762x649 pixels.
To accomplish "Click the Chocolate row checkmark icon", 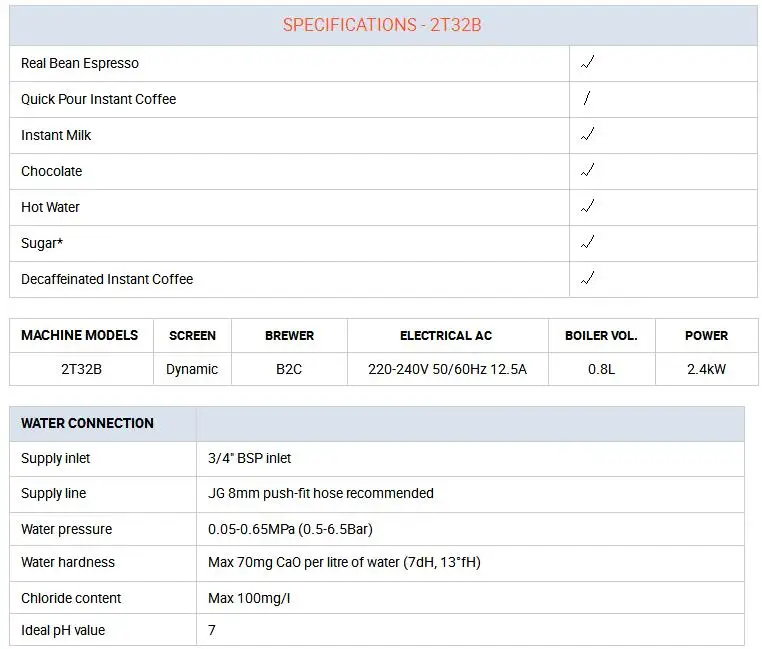I will [588, 171].
